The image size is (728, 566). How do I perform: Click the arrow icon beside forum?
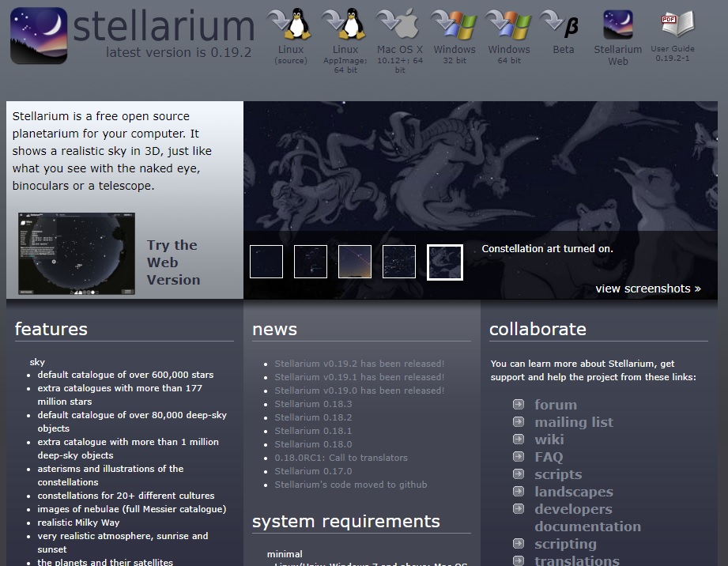point(519,405)
